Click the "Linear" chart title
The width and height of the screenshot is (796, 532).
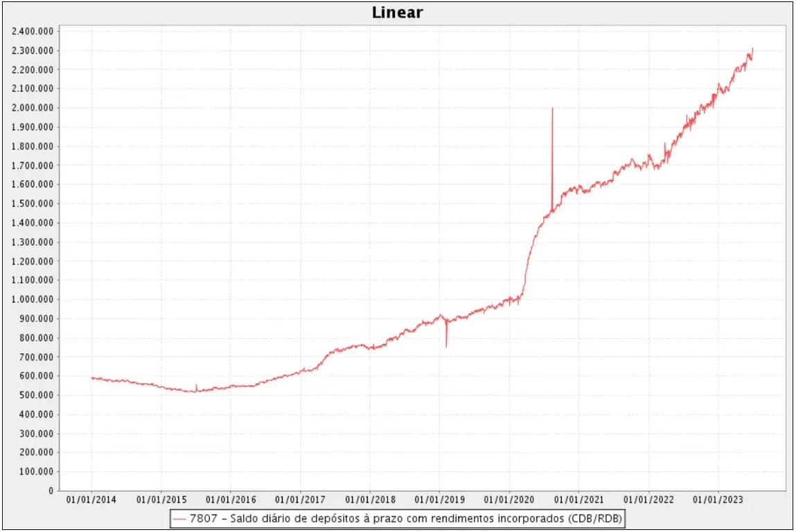pyautogui.click(x=397, y=12)
